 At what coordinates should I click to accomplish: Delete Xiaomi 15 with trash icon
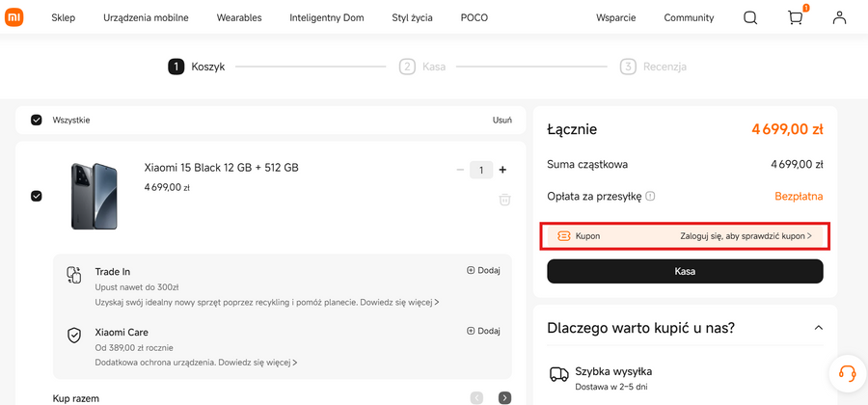tap(504, 200)
